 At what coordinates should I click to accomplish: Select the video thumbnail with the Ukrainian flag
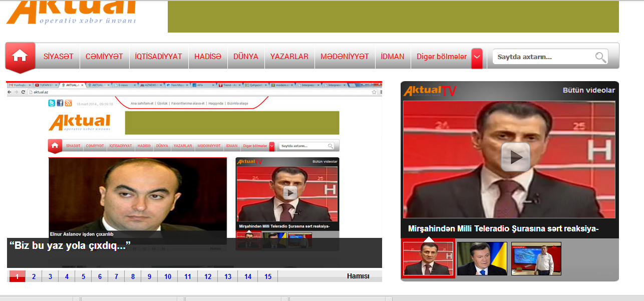pyautogui.click(x=482, y=258)
